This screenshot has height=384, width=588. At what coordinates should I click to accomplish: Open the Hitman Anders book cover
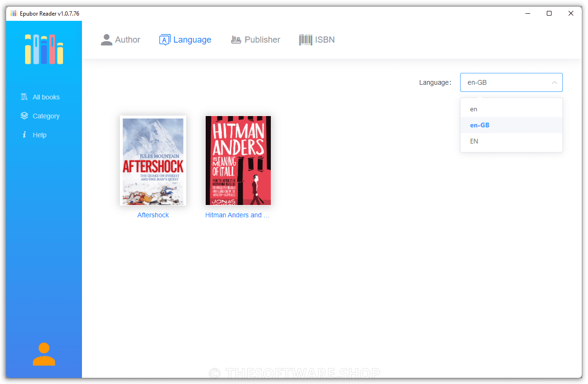click(238, 161)
